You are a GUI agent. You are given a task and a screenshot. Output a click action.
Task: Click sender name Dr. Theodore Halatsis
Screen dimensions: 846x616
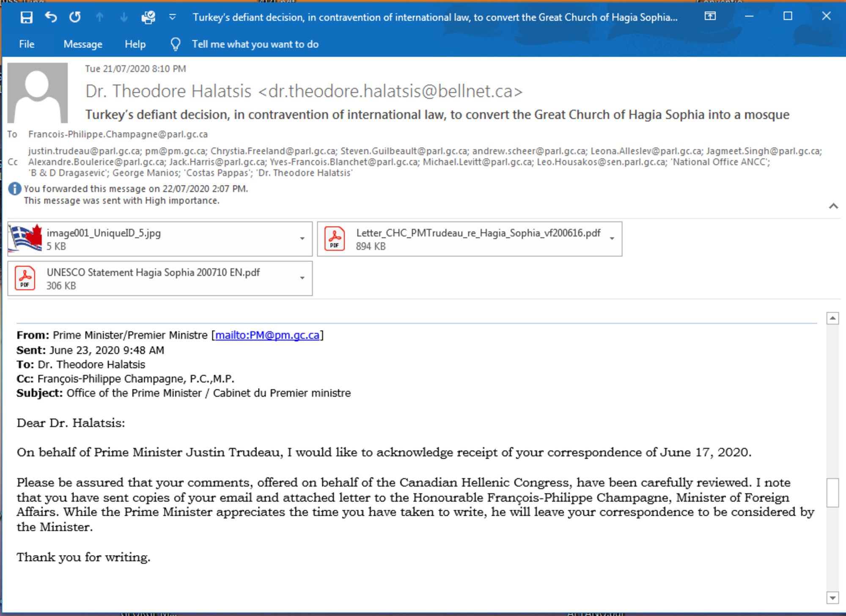(x=168, y=91)
